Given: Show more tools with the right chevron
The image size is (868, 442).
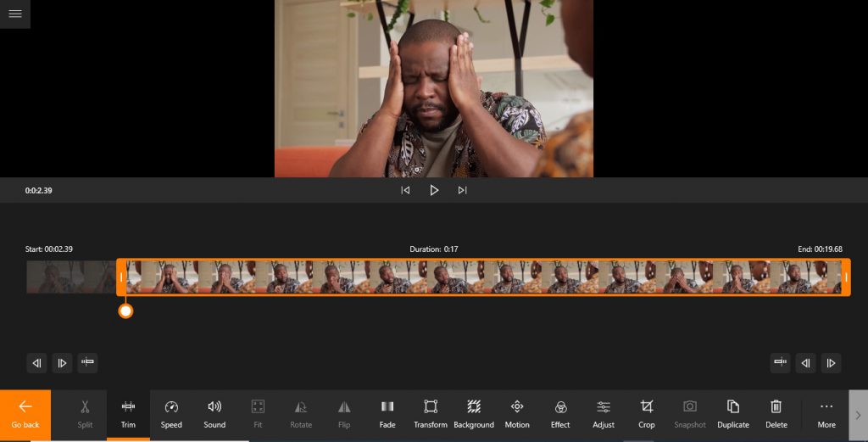Looking at the screenshot, I should point(858,415).
